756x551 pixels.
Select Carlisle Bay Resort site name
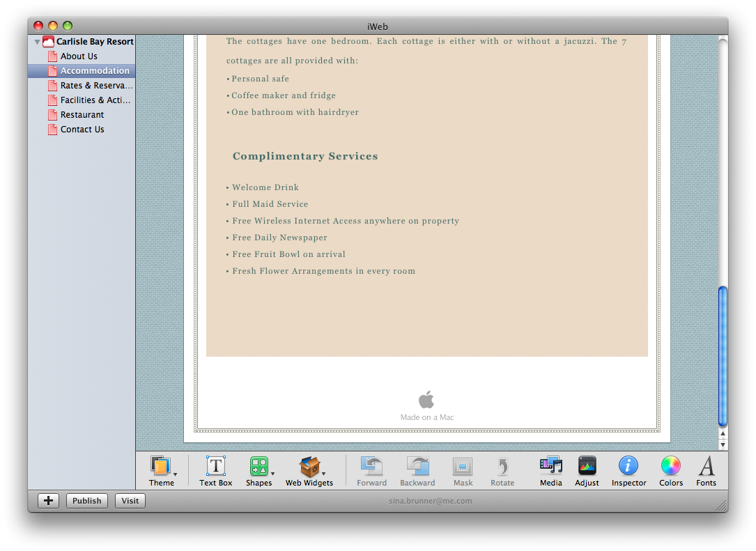point(95,42)
